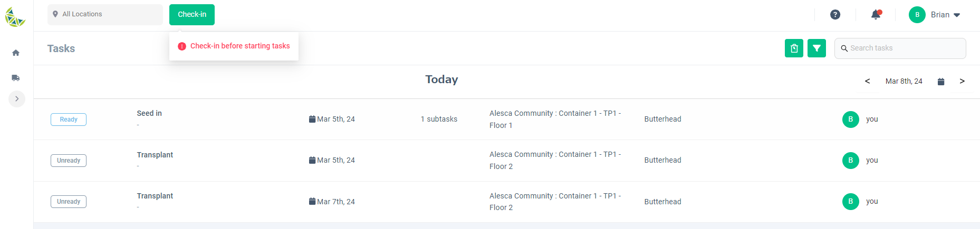Click the 1 subtasks label
The height and width of the screenshot is (229, 980).
click(439, 120)
